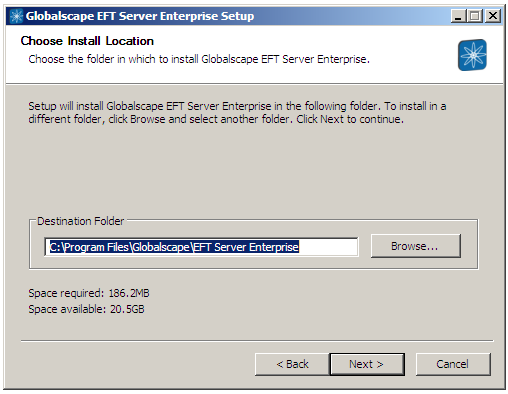Image resolution: width=508 pixels, height=394 pixels.
Task: Close the Setup dialog with the X
Action: [493, 16]
